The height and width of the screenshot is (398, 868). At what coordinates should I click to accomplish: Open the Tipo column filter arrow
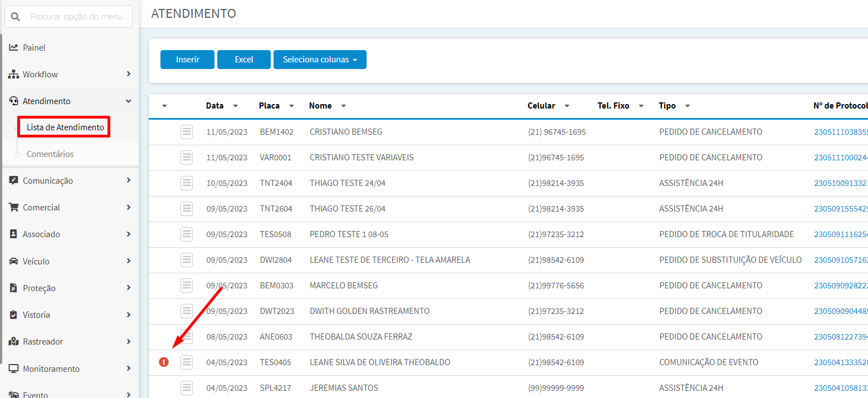coord(687,106)
